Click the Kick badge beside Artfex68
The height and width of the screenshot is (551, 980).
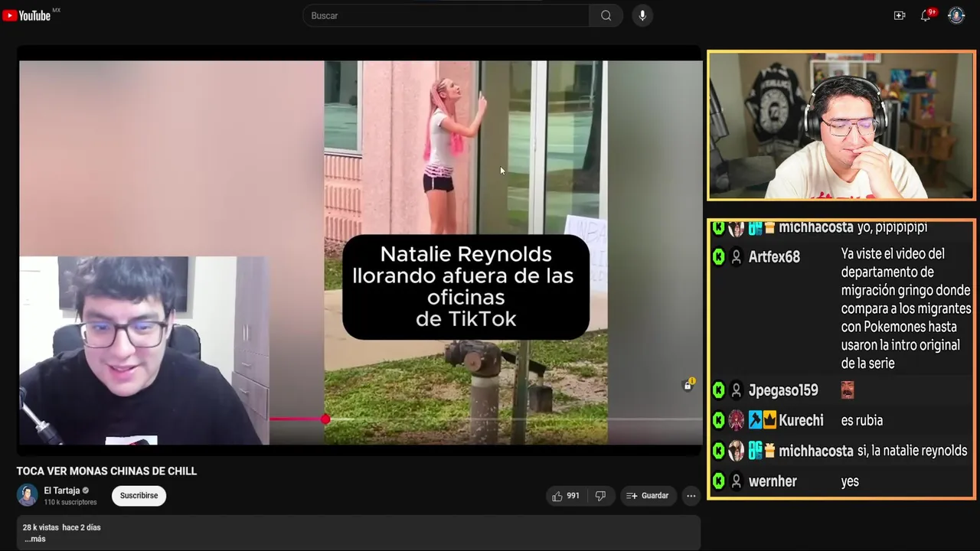718,257
